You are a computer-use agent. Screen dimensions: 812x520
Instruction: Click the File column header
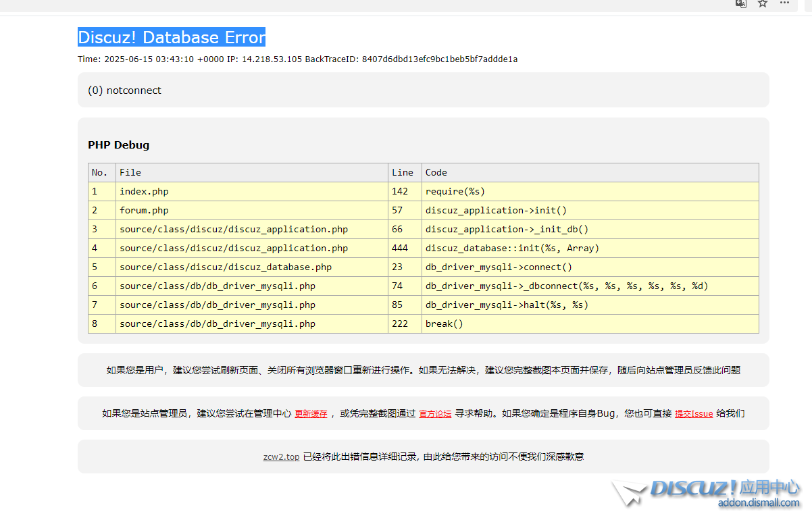coord(130,173)
